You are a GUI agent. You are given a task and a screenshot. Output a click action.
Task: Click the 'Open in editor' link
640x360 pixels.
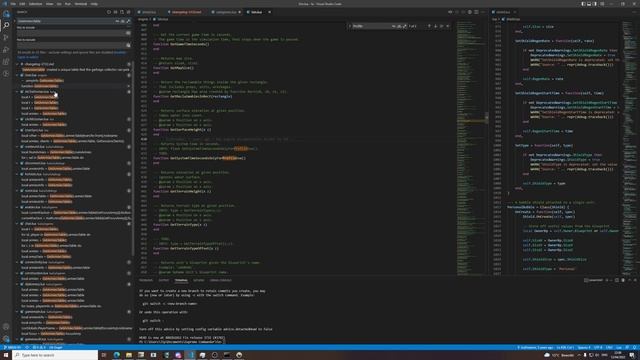coord(28,57)
